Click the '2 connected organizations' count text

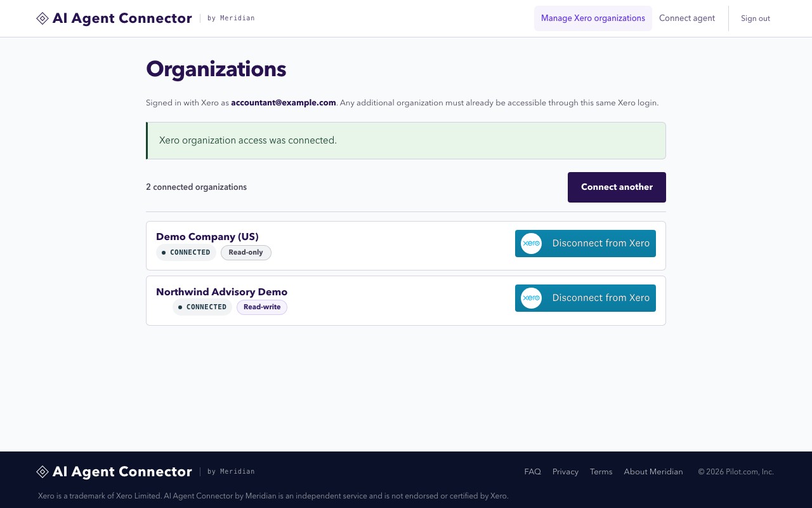point(197,187)
